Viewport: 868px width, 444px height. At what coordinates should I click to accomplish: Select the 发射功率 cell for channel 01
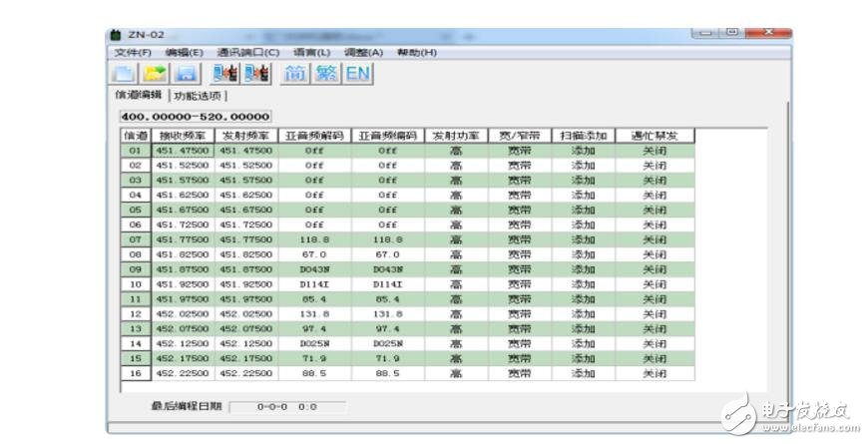pyautogui.click(x=455, y=151)
